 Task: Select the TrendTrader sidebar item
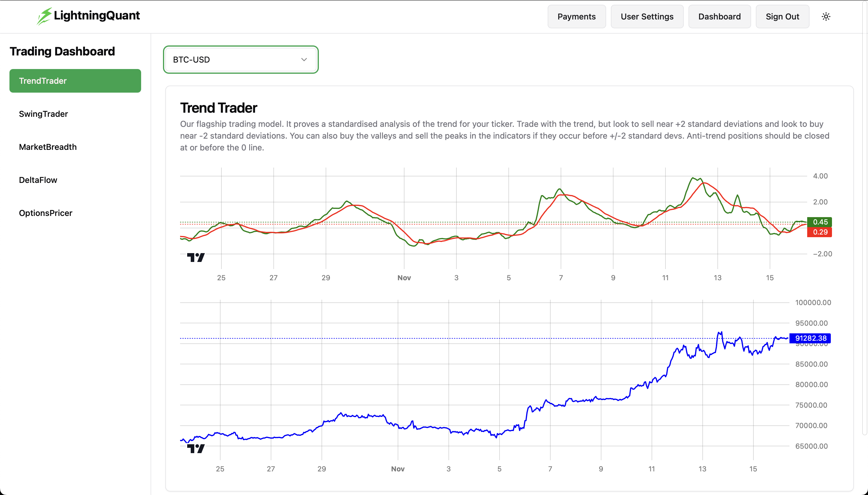click(x=75, y=81)
